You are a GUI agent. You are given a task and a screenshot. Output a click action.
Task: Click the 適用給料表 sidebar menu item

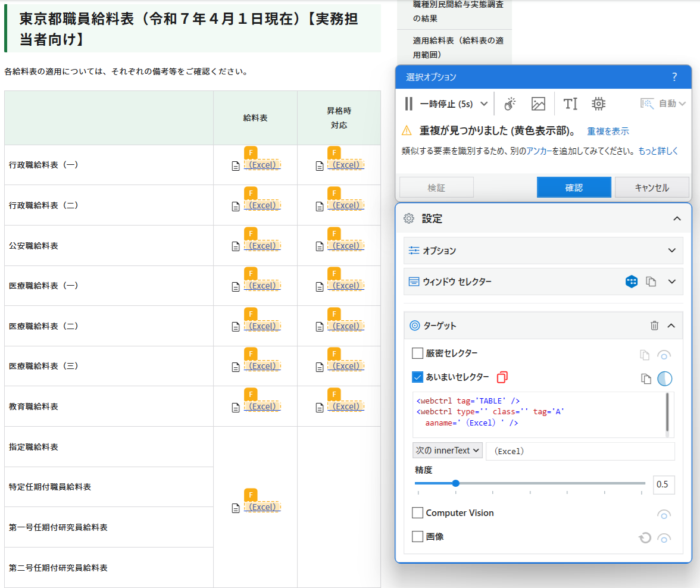458,48
